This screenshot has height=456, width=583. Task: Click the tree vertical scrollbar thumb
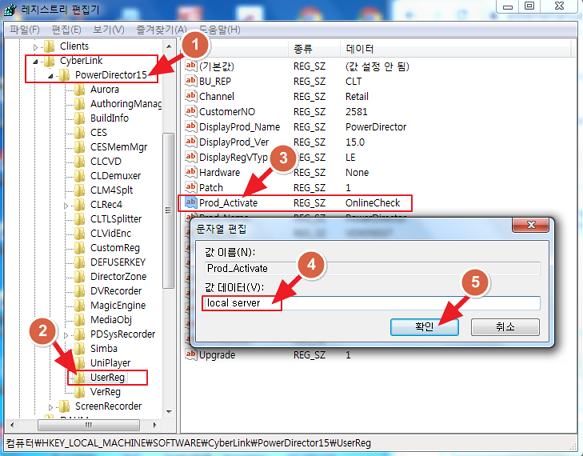(169, 211)
